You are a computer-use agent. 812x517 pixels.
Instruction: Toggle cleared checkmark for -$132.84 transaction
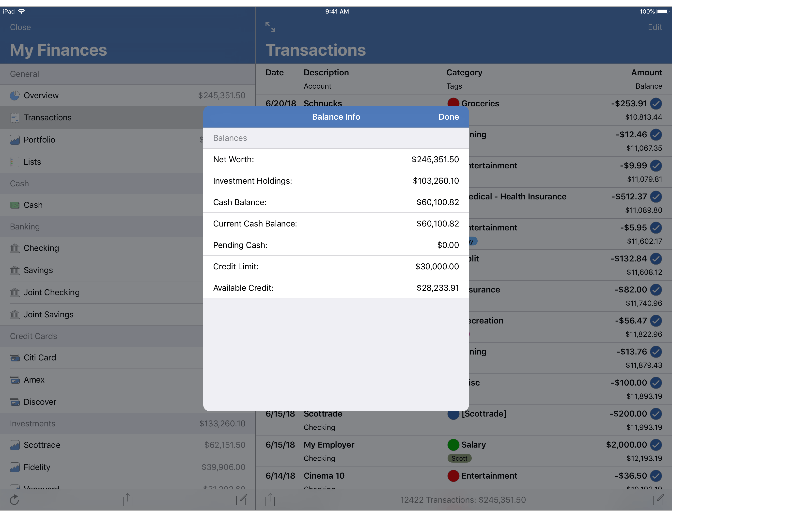point(656,259)
